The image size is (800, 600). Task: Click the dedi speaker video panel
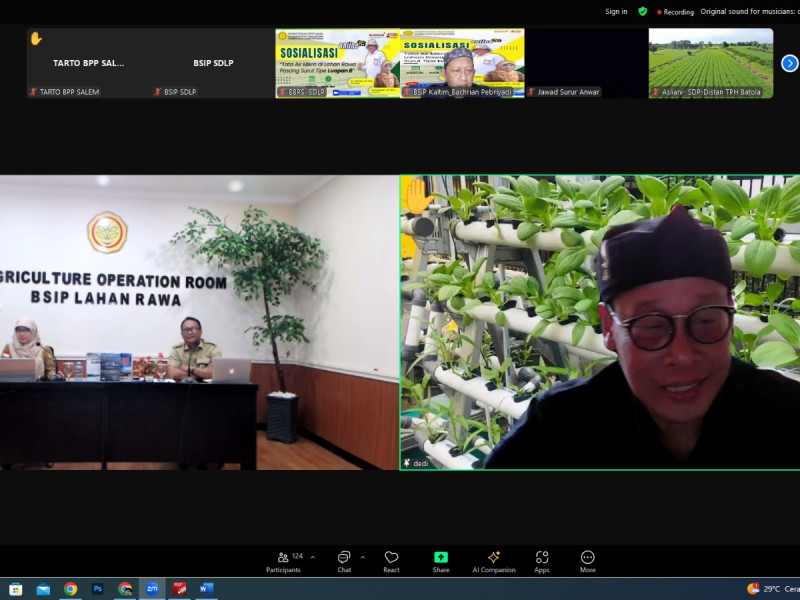600,322
